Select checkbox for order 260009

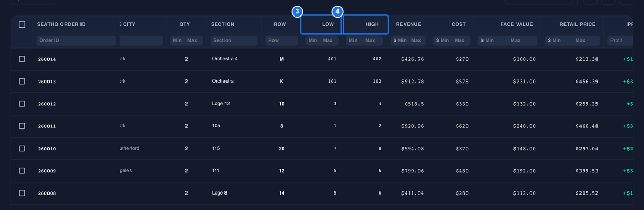point(22,171)
